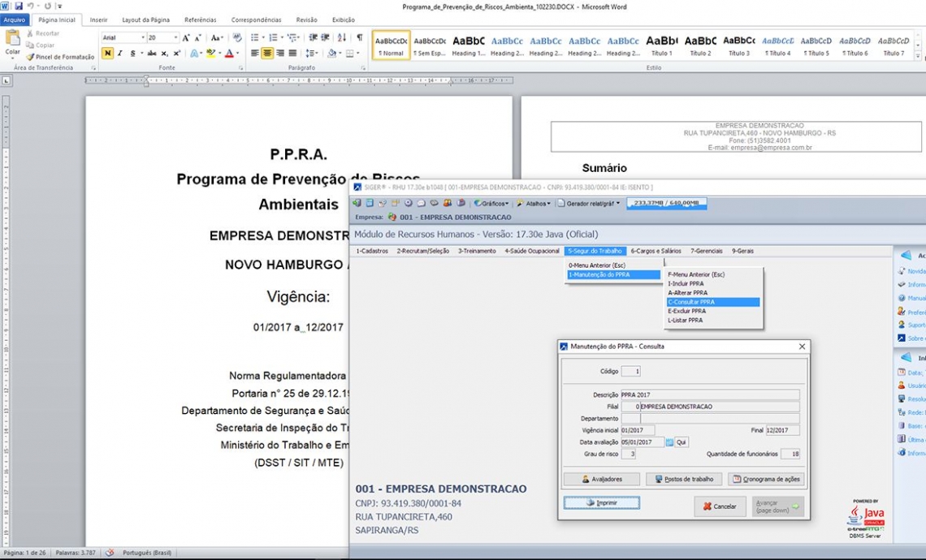Image resolution: width=926 pixels, height=560 pixels.
Task: Toggle underline S formatting in Word
Action: tap(133, 53)
